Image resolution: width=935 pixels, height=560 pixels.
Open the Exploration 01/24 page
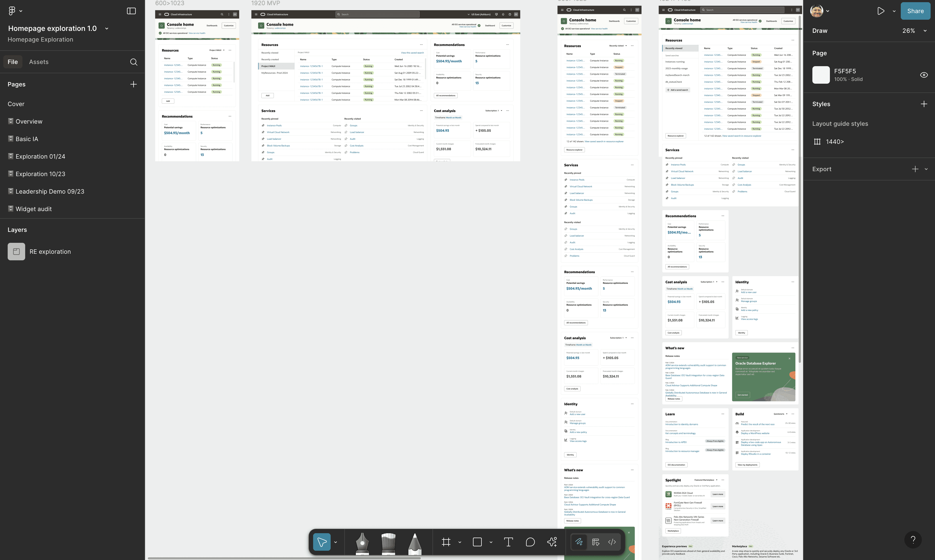pyautogui.click(x=41, y=156)
